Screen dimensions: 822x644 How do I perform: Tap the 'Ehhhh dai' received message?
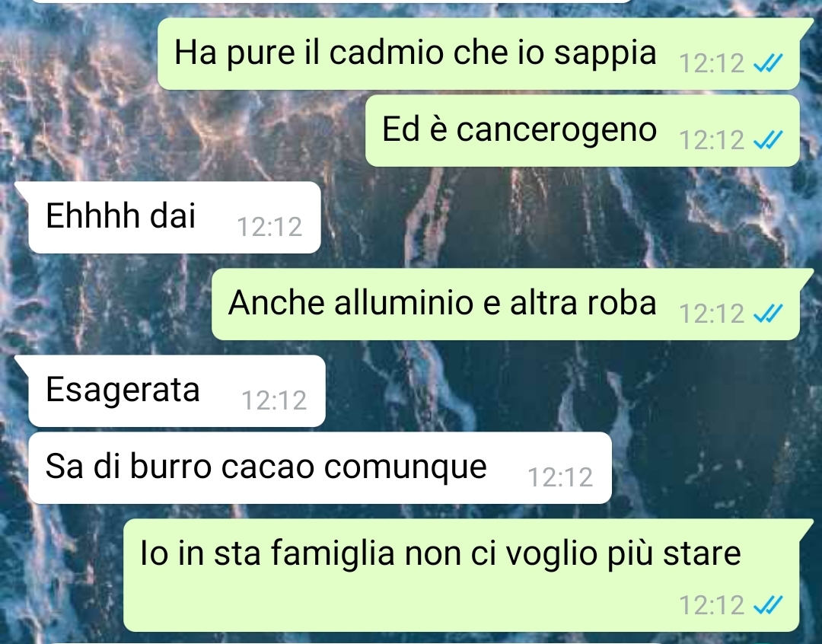(174, 218)
